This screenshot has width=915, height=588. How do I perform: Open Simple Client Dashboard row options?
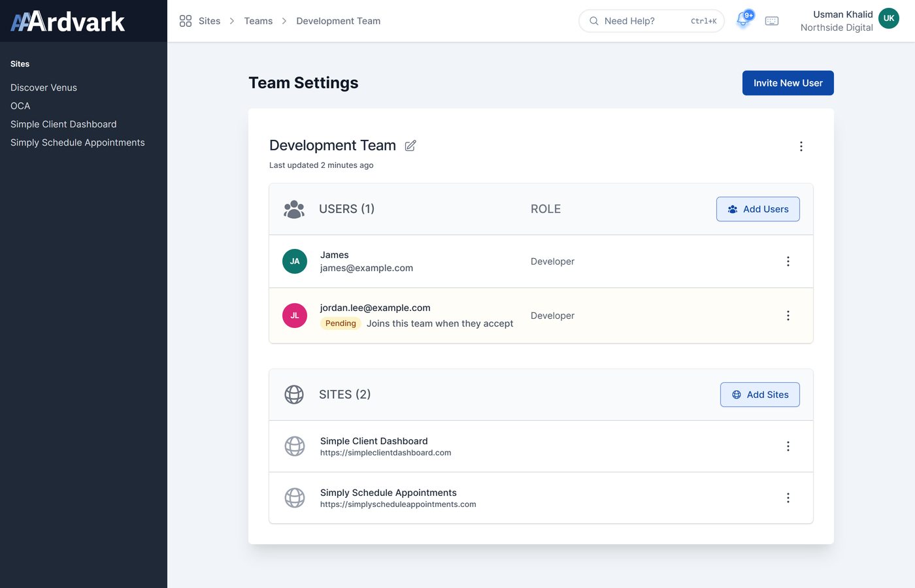788,446
